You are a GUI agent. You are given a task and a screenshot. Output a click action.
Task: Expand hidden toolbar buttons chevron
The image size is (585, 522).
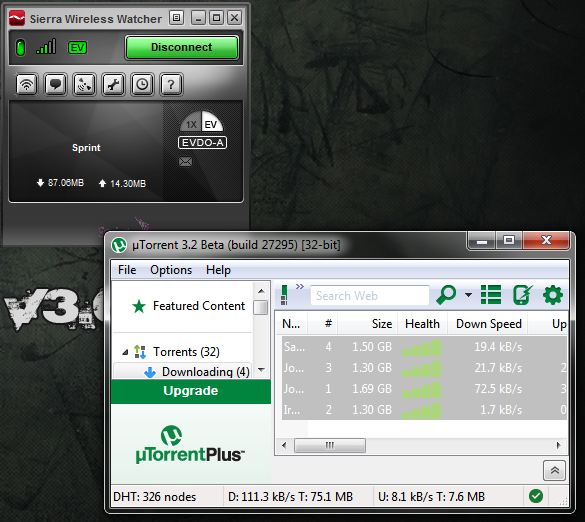tap(300, 287)
